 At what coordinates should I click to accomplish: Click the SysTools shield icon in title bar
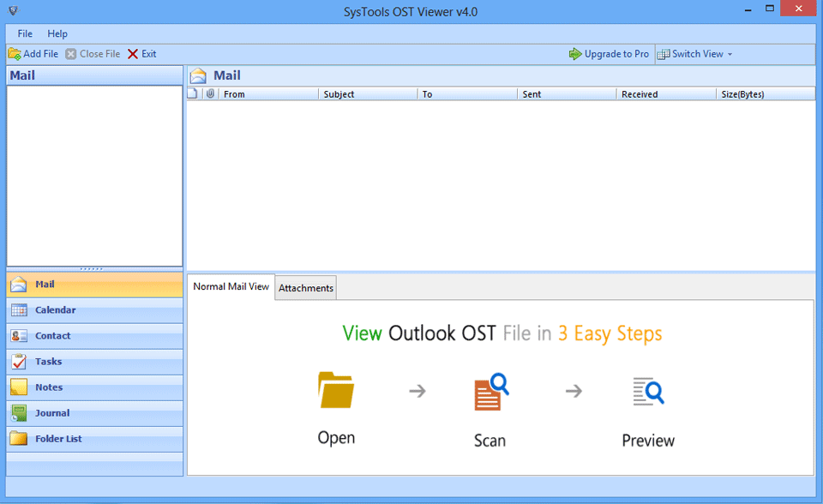tap(13, 10)
